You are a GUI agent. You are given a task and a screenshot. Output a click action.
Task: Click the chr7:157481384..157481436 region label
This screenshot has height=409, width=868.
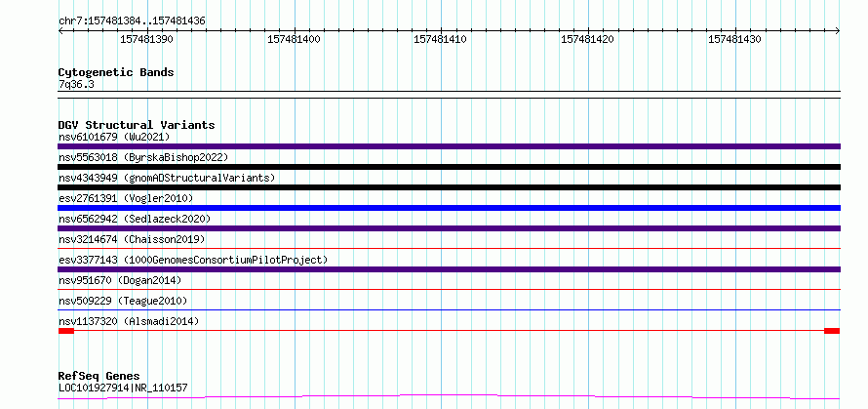pyautogui.click(x=132, y=21)
